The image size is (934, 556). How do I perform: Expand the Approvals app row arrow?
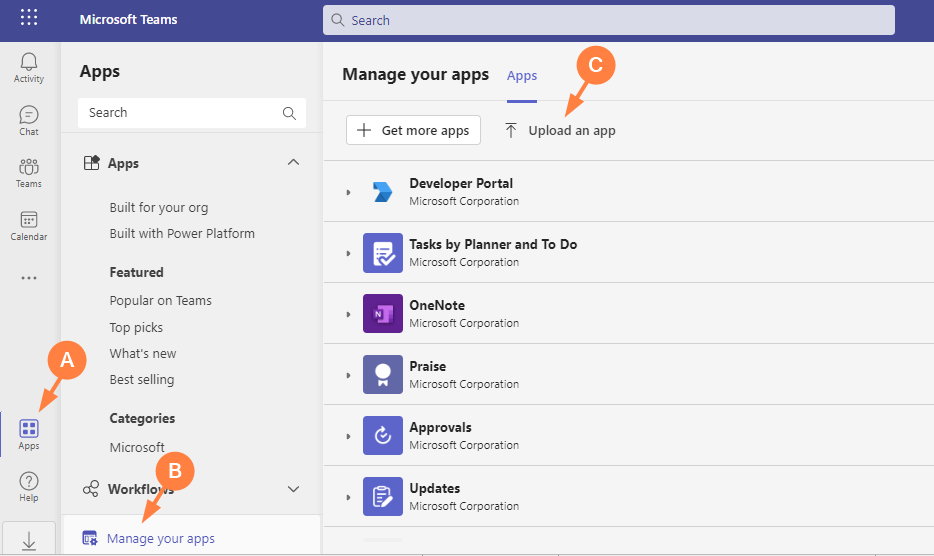[x=348, y=436]
